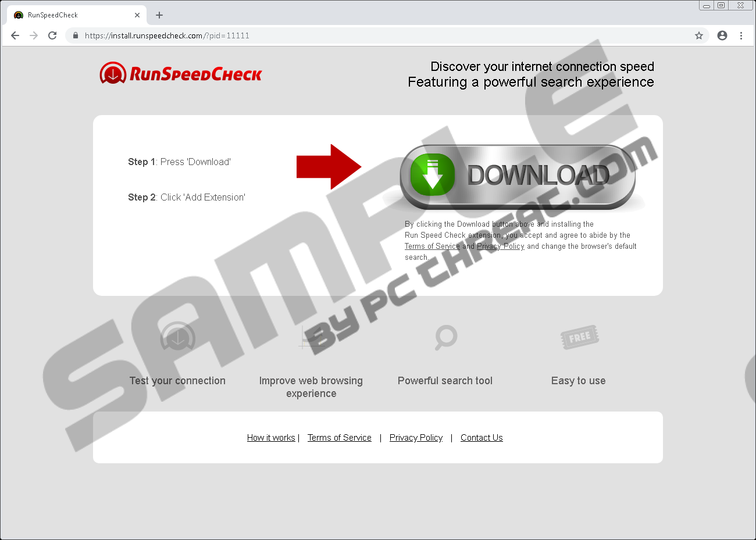The width and height of the screenshot is (756, 540).
Task: Click 'Step 1: Press Download' text
Action: coord(179,162)
